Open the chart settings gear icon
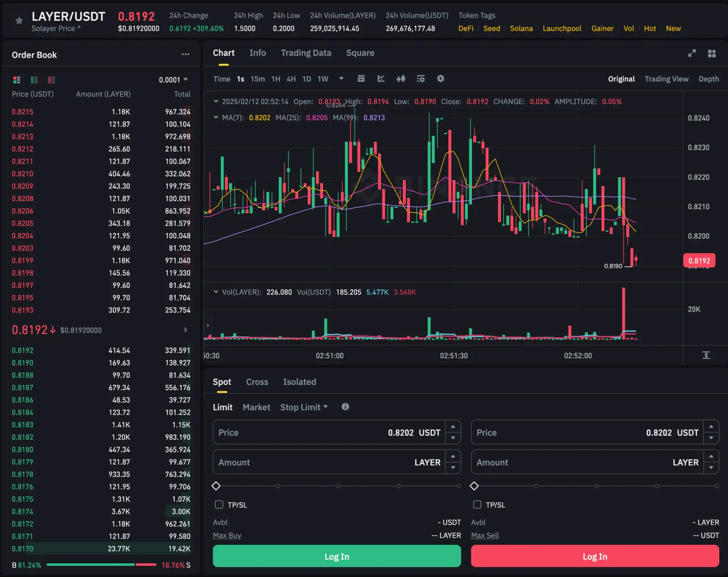728x577 pixels. [440, 79]
